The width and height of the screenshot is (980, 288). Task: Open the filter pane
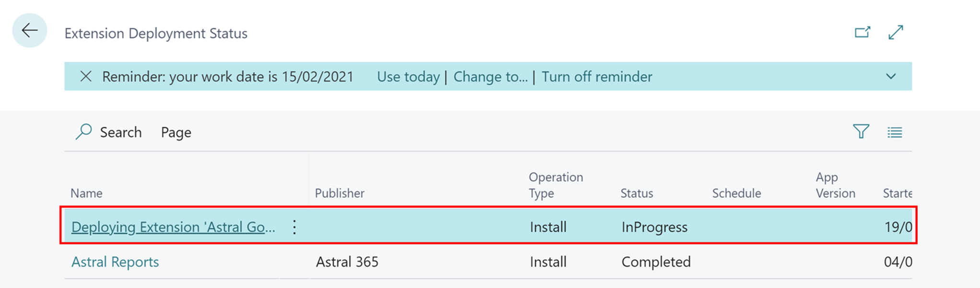861,132
